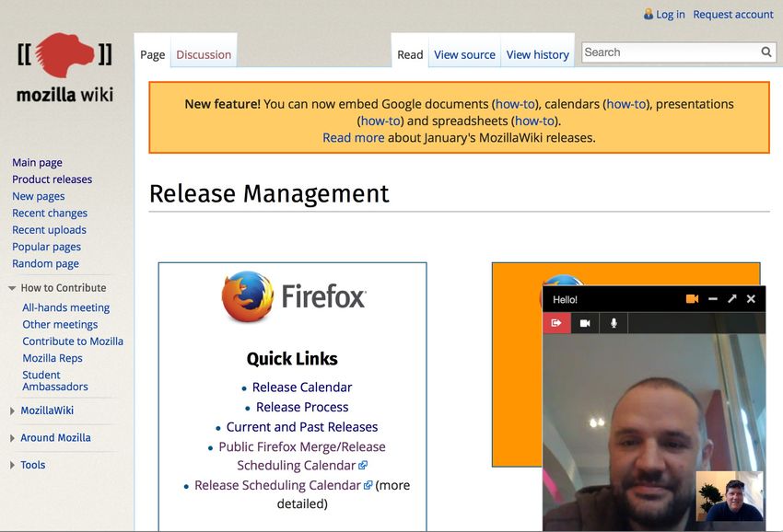
Task: Open Product releases sidebar link
Action: pos(52,179)
